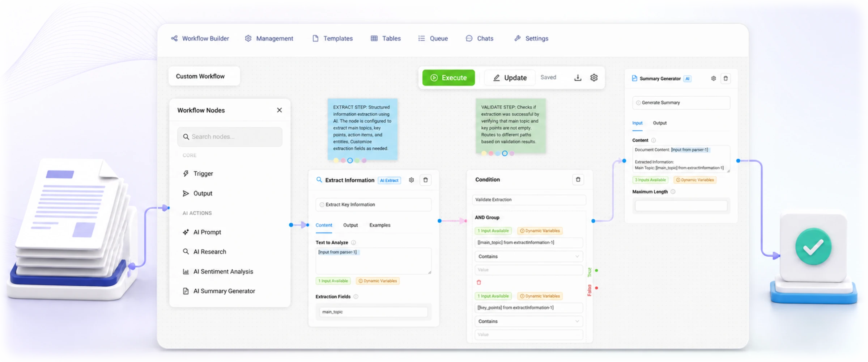
Task: Click the Update button
Action: pos(510,77)
